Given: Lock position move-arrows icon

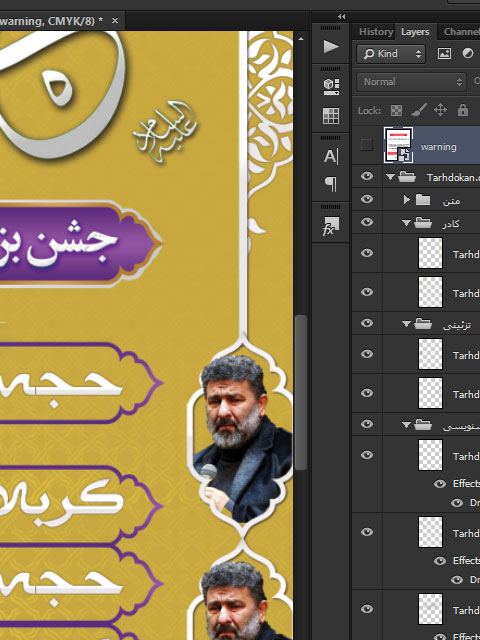Looking at the screenshot, I should [x=440, y=110].
